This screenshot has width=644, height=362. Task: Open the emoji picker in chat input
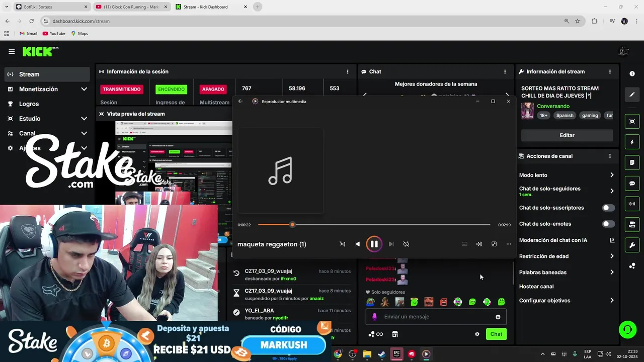click(x=498, y=317)
